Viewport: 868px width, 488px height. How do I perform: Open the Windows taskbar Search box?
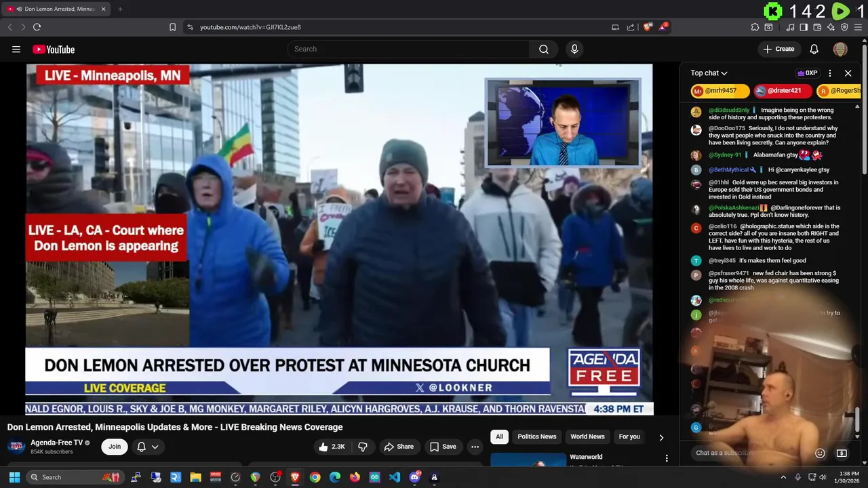[x=75, y=477]
